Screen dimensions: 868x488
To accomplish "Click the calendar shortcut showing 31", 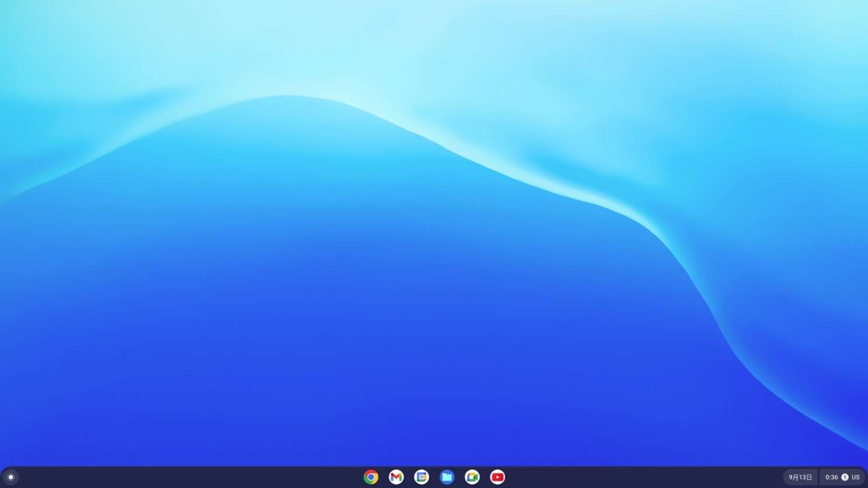I will (421, 477).
